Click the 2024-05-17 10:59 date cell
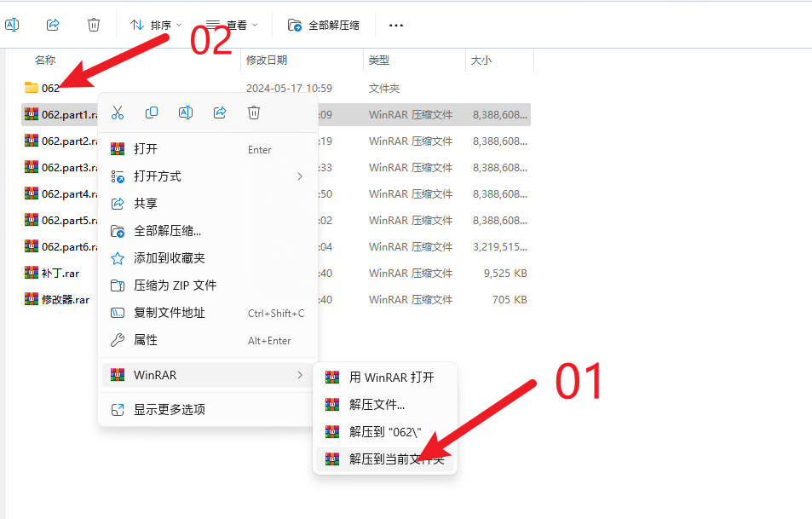Image resolution: width=812 pixels, height=519 pixels. [x=289, y=88]
